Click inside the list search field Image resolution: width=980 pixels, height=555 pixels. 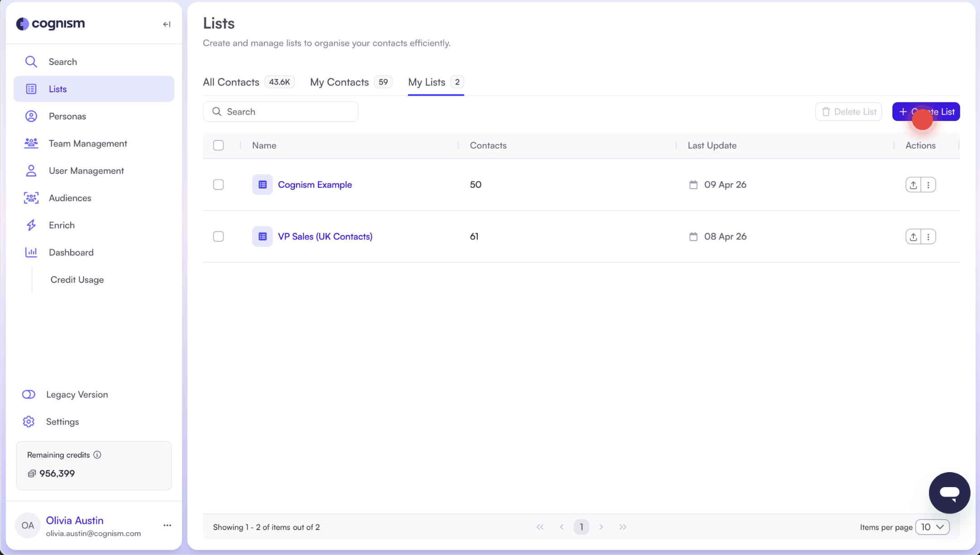click(x=280, y=111)
